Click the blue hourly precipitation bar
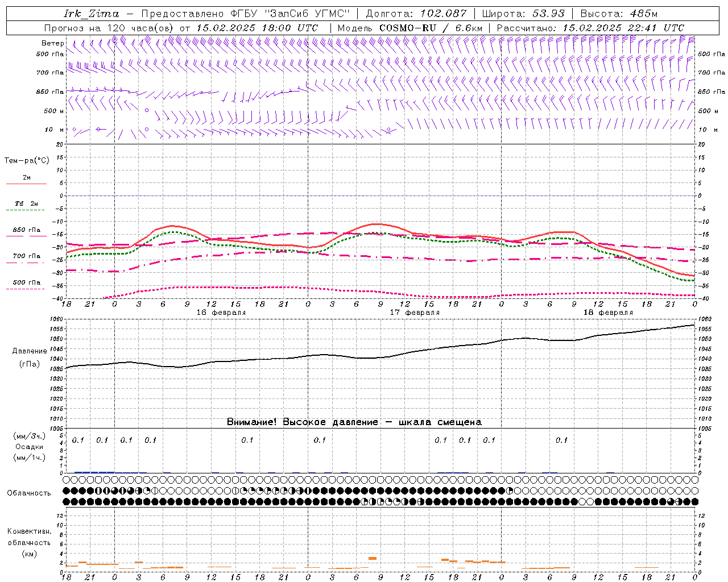 (x=94, y=472)
